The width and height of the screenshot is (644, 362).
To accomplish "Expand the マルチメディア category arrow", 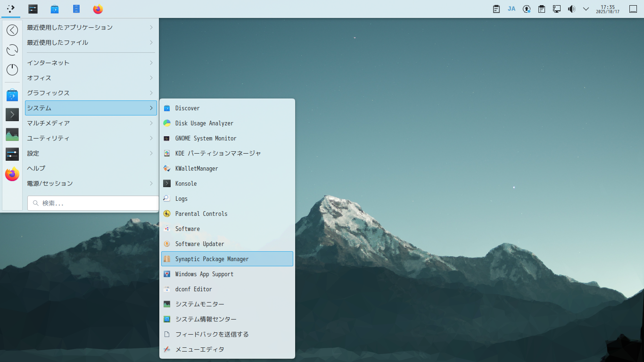I will [151, 123].
